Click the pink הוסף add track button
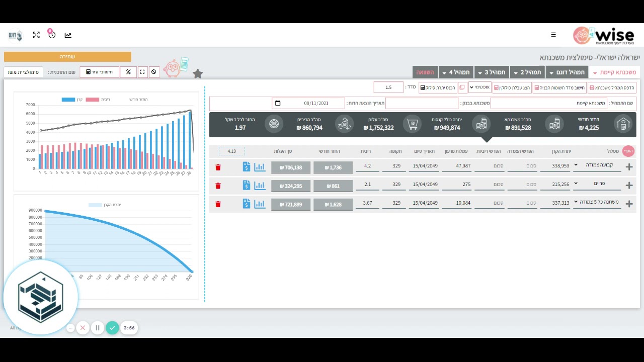This screenshot has height=362, width=644. click(x=628, y=151)
